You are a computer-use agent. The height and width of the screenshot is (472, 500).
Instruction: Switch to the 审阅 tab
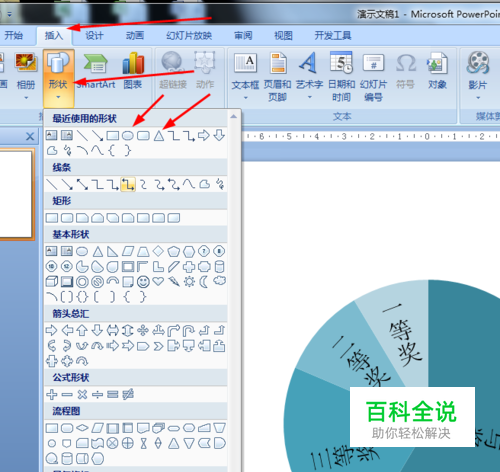(x=243, y=35)
